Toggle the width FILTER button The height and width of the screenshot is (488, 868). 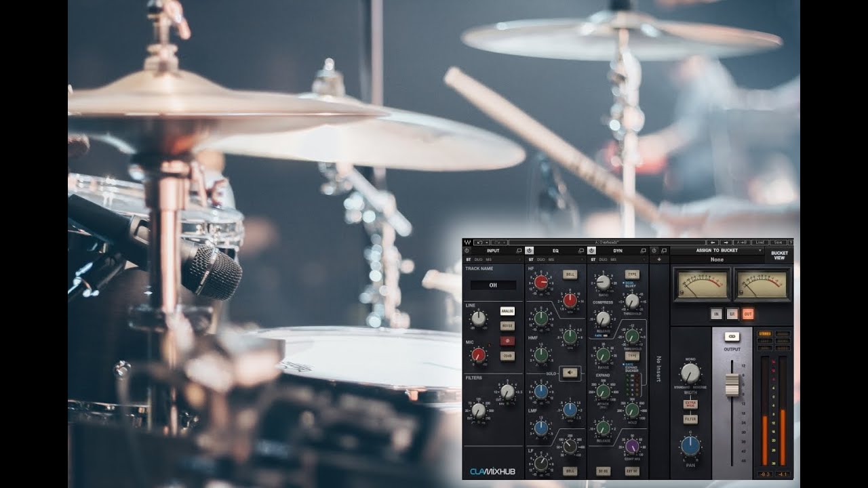690,420
